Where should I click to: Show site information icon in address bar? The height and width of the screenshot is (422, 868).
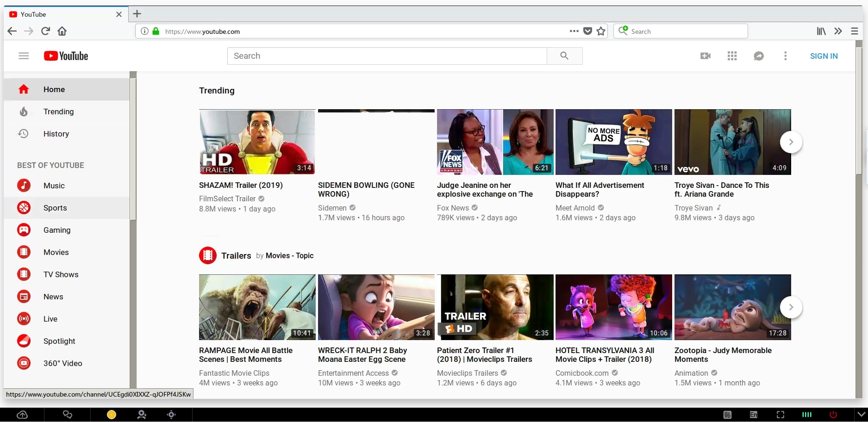tap(144, 31)
